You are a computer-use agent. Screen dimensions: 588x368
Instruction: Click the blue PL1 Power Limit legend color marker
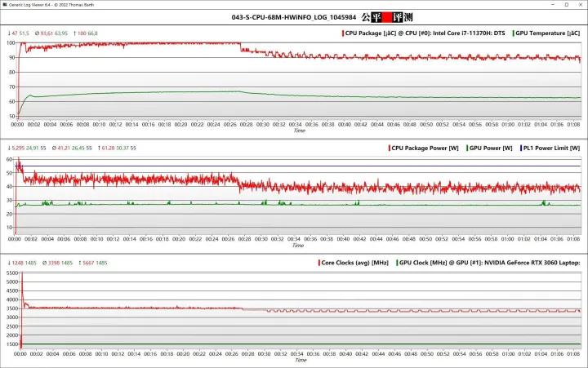[521, 148]
